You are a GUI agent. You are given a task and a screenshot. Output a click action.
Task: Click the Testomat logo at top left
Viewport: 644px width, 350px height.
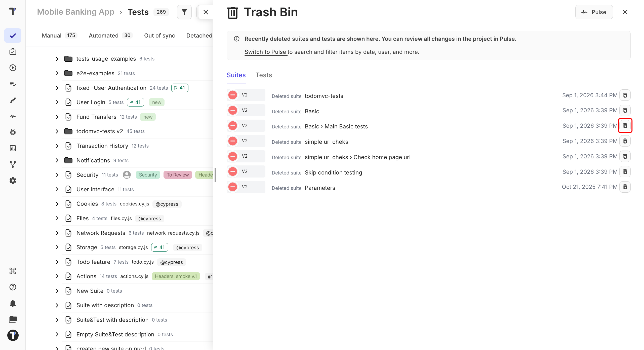click(13, 11)
